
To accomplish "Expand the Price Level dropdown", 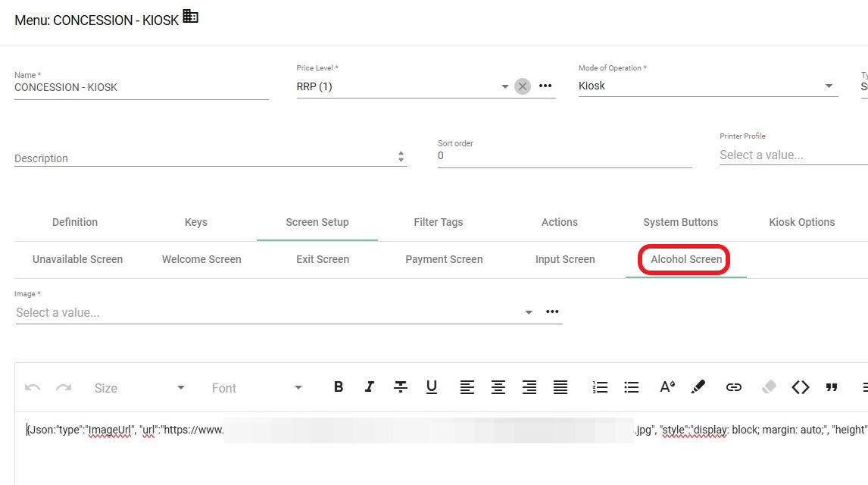I will (x=505, y=86).
